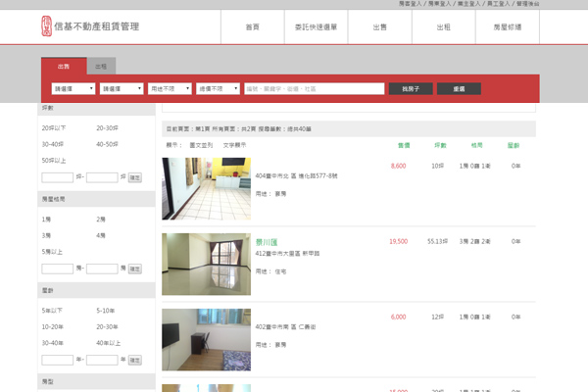Image resolution: width=588 pixels, height=392 pixels.
Task: Click the 房東登入 link
Action: tap(439, 4)
